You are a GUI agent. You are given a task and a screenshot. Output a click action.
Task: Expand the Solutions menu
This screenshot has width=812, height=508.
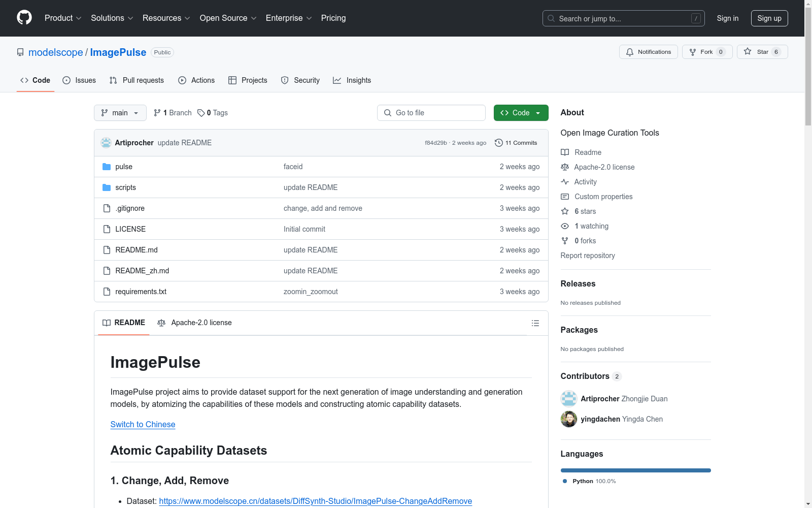(112, 18)
